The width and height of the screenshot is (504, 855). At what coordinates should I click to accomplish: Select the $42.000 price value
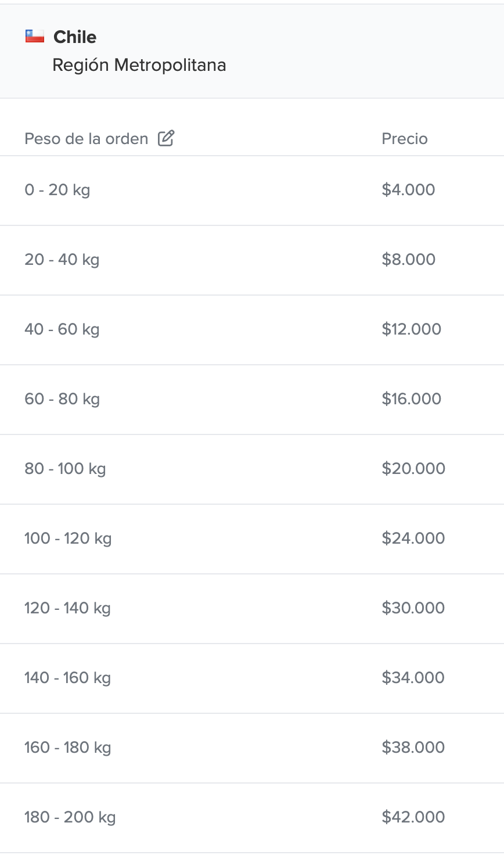[413, 817]
